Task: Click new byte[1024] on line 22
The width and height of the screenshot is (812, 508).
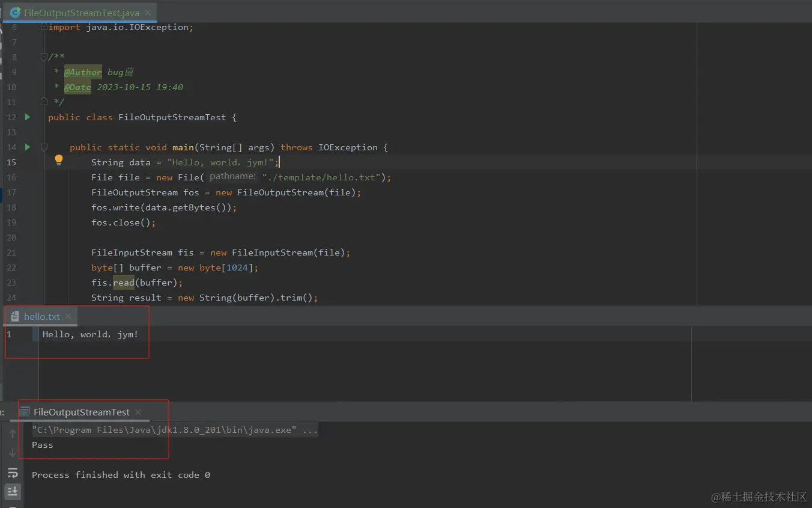Action: pos(216,268)
